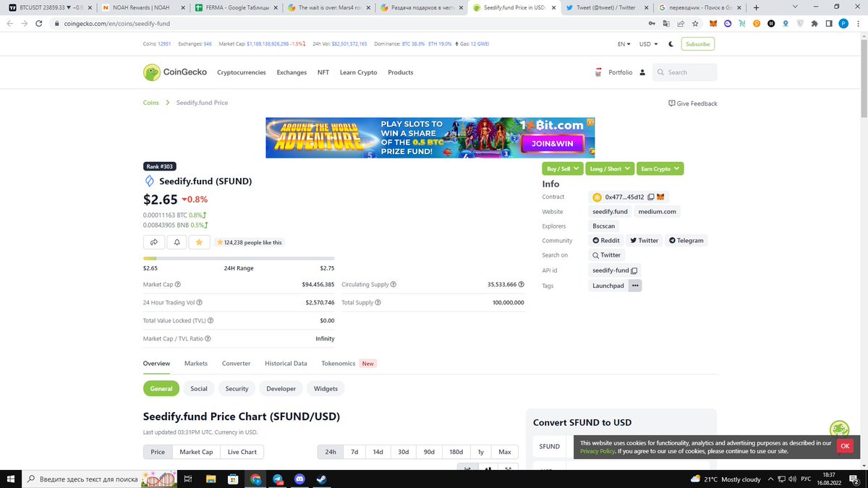This screenshot has height=488, width=868.
Task: Switch the chart to Market Cap view
Action: point(196,452)
